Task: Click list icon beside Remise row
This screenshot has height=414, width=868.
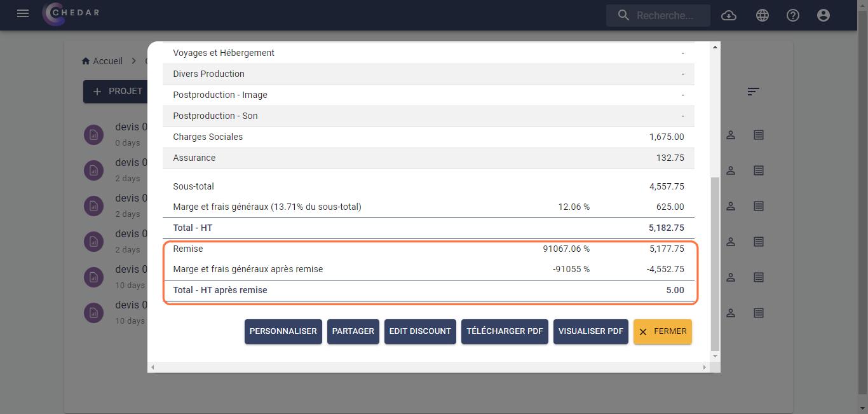Action: tap(759, 242)
